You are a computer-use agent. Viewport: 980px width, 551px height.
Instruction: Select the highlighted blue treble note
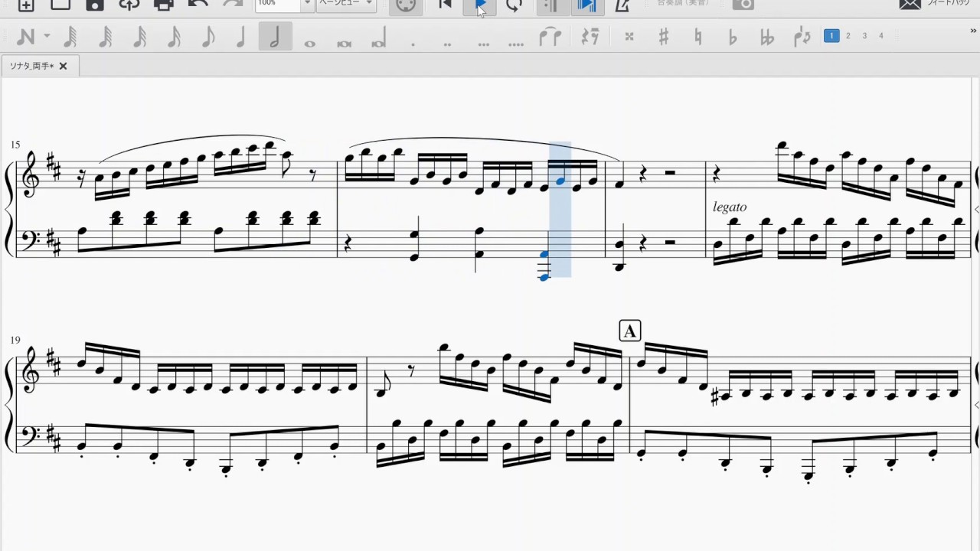[x=560, y=181]
